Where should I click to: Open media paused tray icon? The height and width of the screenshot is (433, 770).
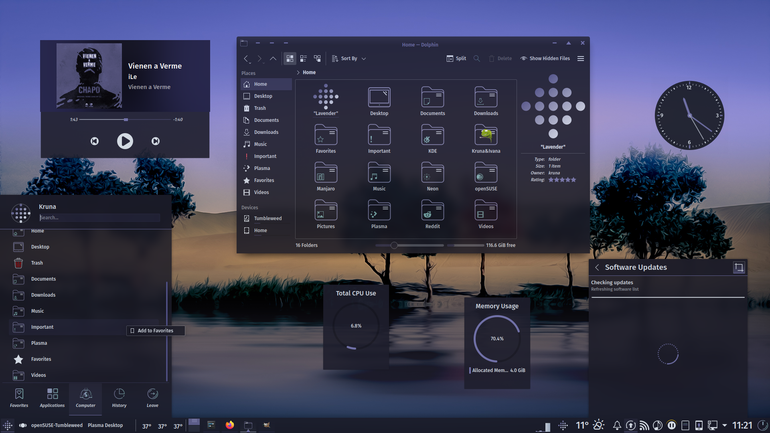[671, 426]
